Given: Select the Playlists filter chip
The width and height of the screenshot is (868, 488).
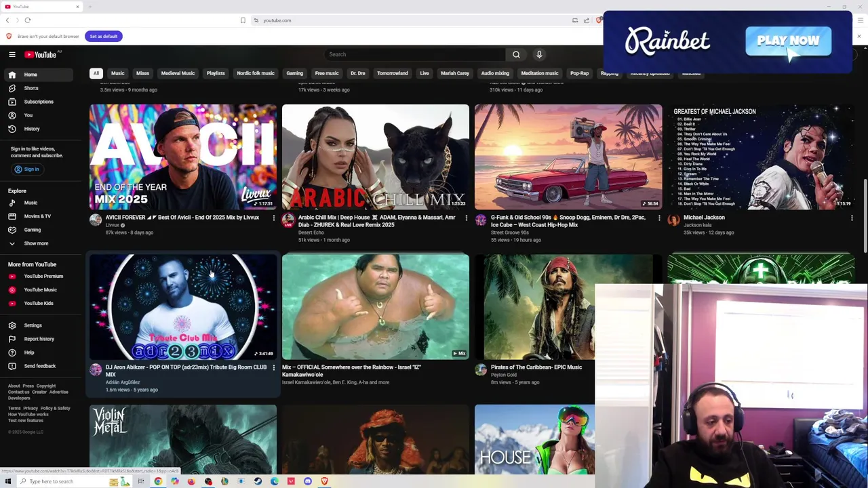Looking at the screenshot, I should tap(216, 73).
